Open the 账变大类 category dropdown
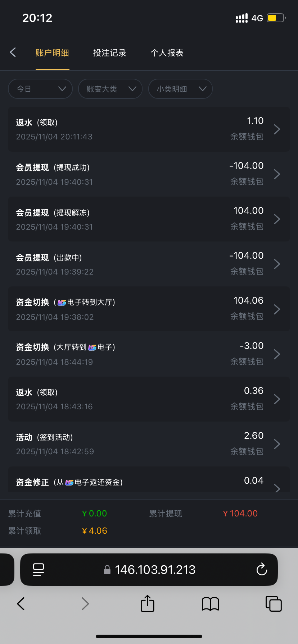The height and width of the screenshot is (644, 298). pos(110,89)
